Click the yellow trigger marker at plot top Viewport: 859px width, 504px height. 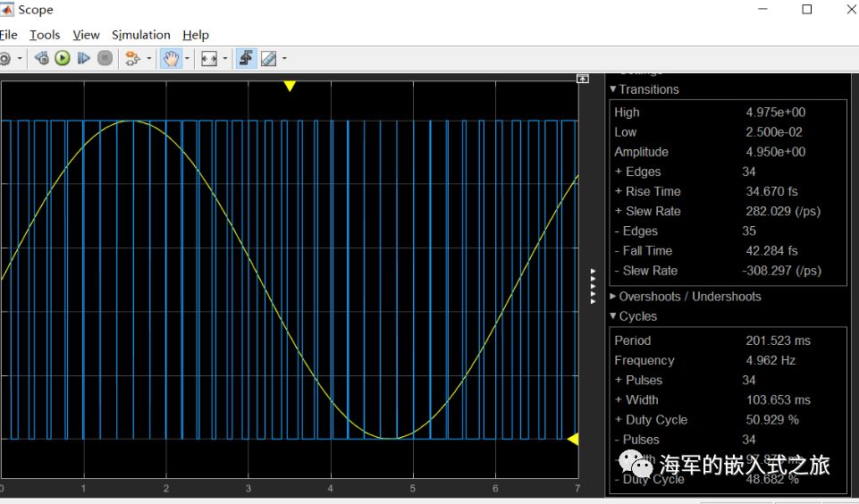pos(289,87)
